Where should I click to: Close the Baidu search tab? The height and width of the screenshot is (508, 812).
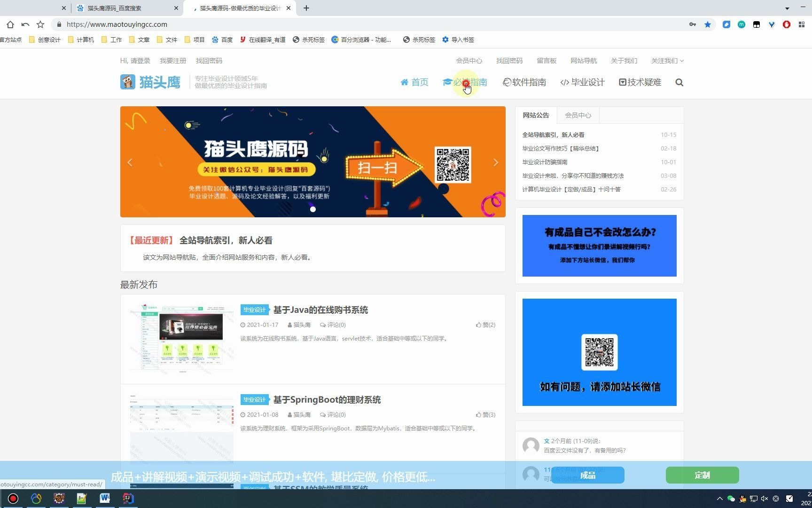tap(176, 8)
